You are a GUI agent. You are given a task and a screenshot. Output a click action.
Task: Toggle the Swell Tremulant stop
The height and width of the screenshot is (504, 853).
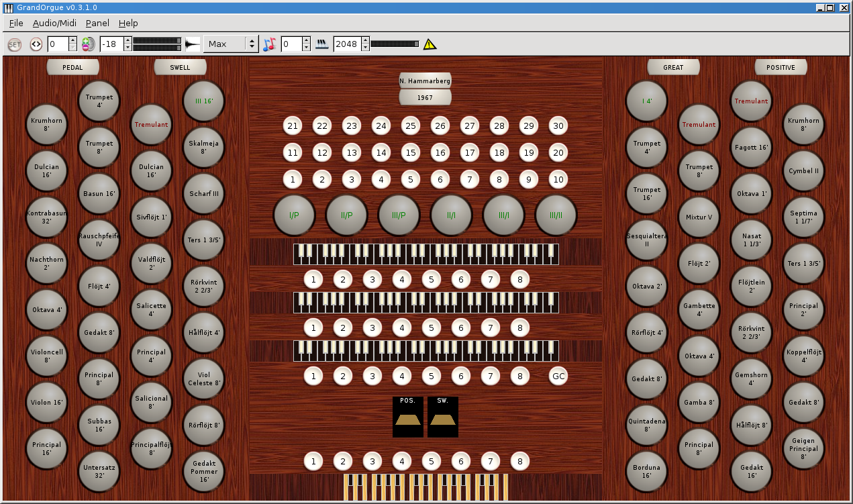point(152,125)
